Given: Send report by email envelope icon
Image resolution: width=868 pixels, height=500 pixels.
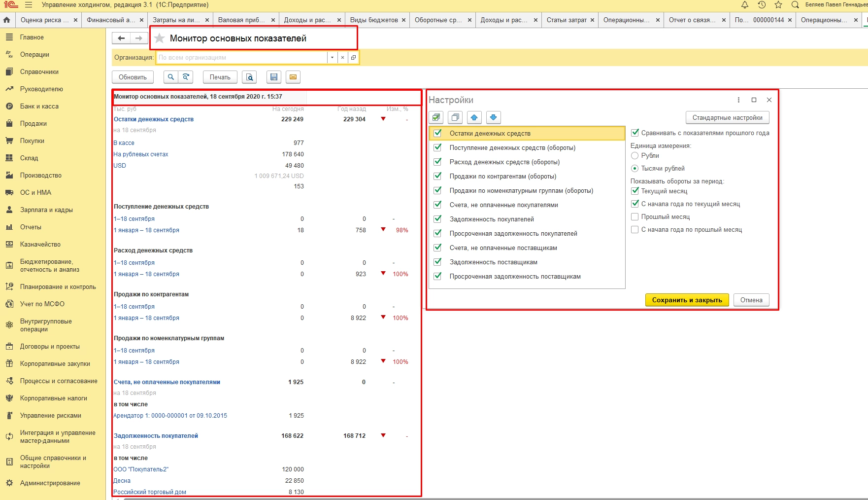Looking at the screenshot, I should (293, 77).
